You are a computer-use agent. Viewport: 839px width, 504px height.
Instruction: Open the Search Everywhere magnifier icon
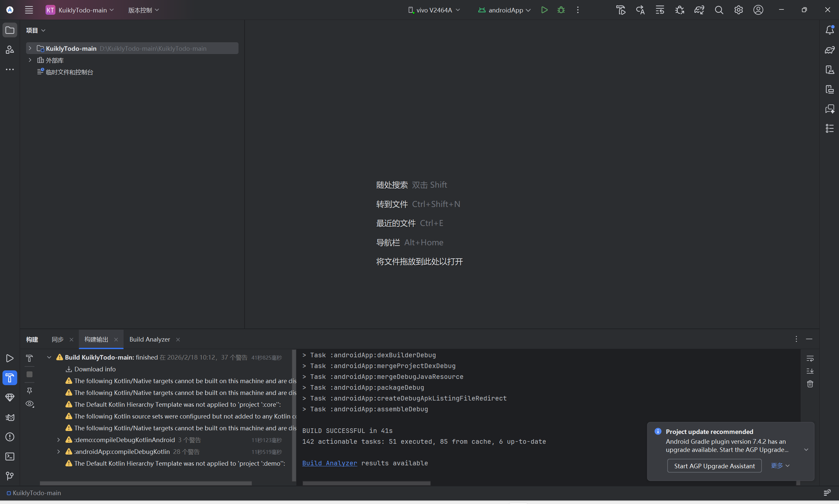point(719,10)
